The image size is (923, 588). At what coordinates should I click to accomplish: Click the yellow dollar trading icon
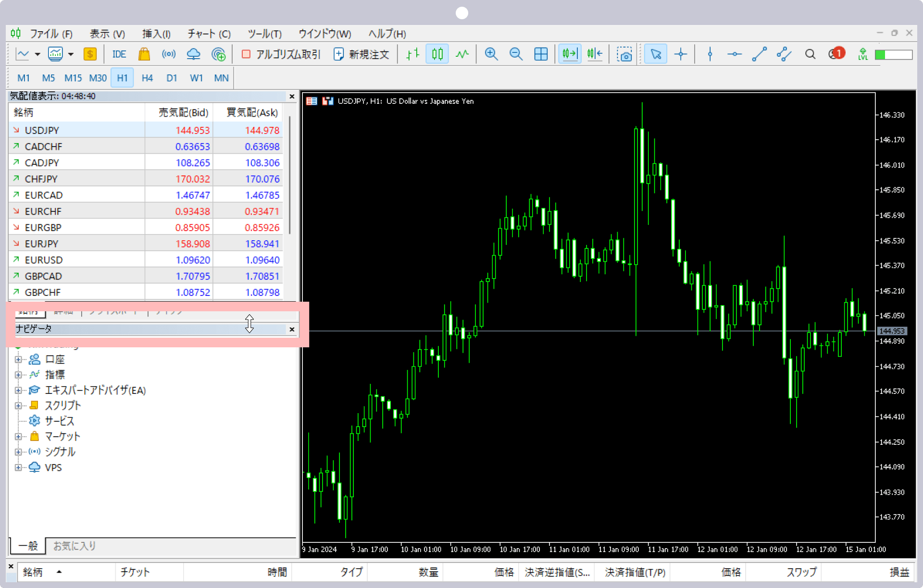pos(90,54)
